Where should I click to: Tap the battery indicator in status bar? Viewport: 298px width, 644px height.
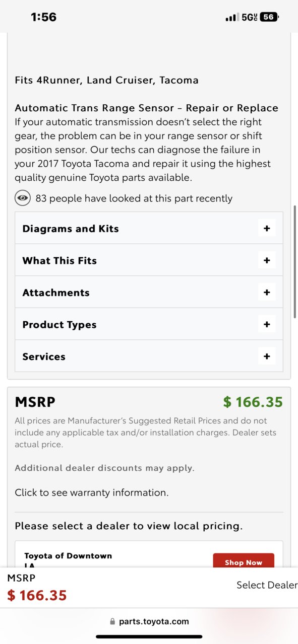tap(269, 17)
